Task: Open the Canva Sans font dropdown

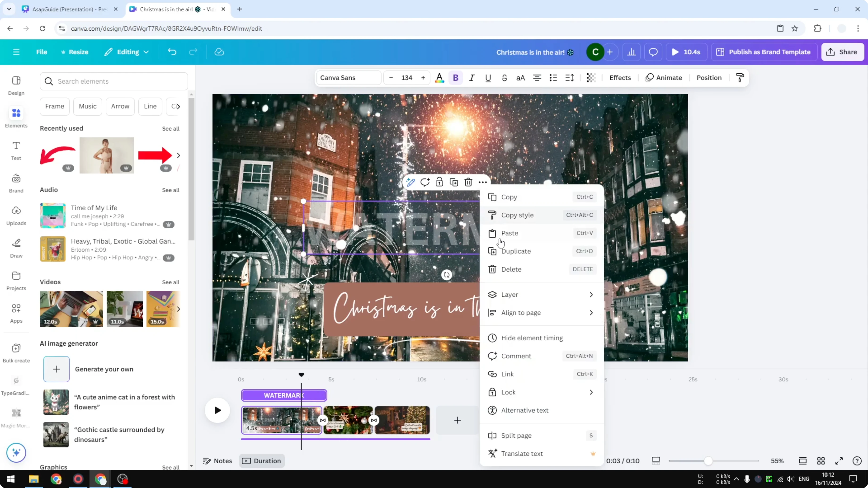Action: click(348, 78)
